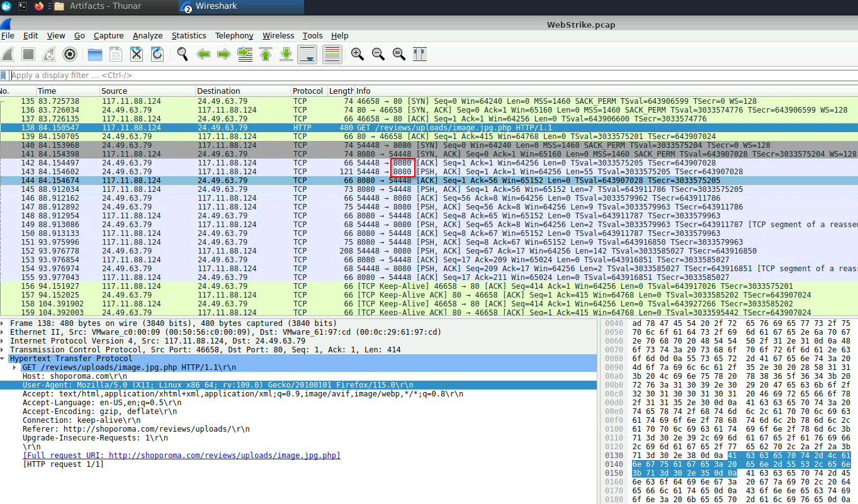Close the capture file via toolbar icon
The width and height of the screenshot is (858, 504).
coord(137,55)
